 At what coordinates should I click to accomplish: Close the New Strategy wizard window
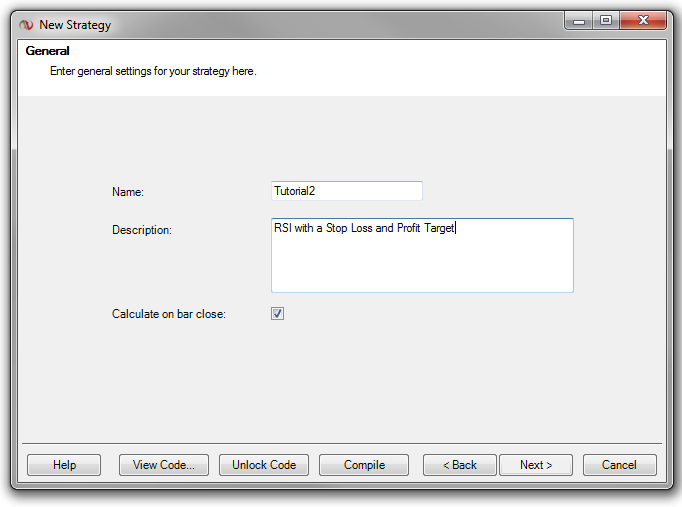[641, 21]
